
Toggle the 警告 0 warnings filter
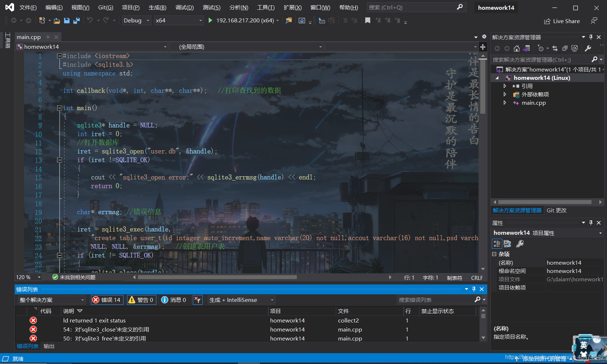tap(142, 300)
